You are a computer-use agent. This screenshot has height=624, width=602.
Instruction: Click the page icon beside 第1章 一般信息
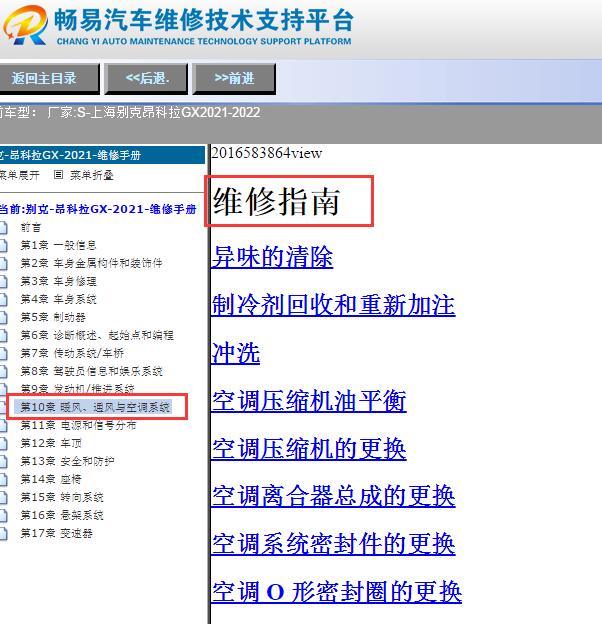(x=3, y=246)
